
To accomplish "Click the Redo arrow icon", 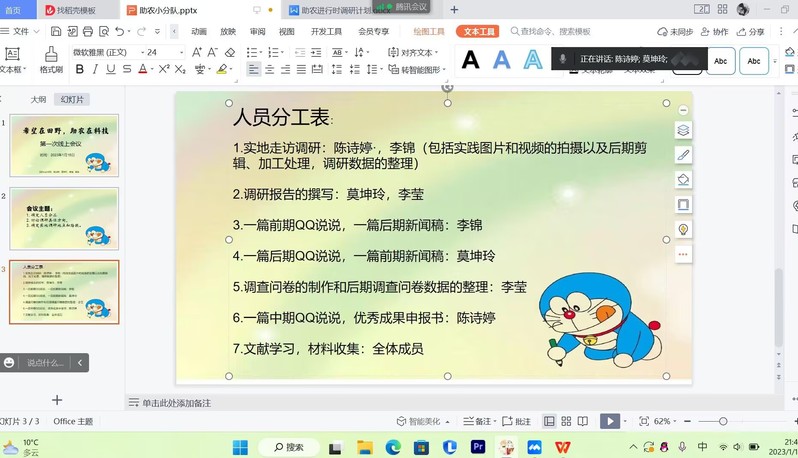I will pyautogui.click(x=141, y=32).
